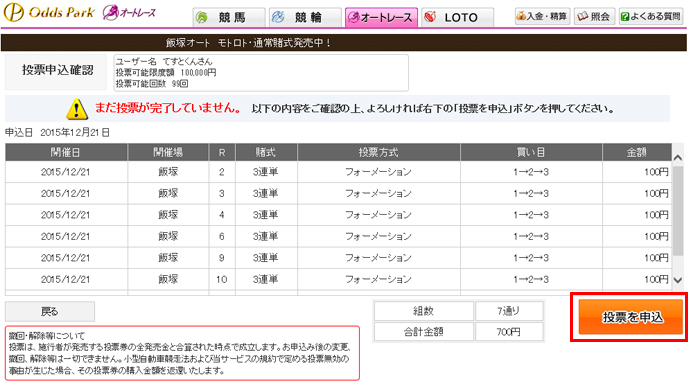
Task: Click race number 4 cell
Action: click(x=222, y=215)
